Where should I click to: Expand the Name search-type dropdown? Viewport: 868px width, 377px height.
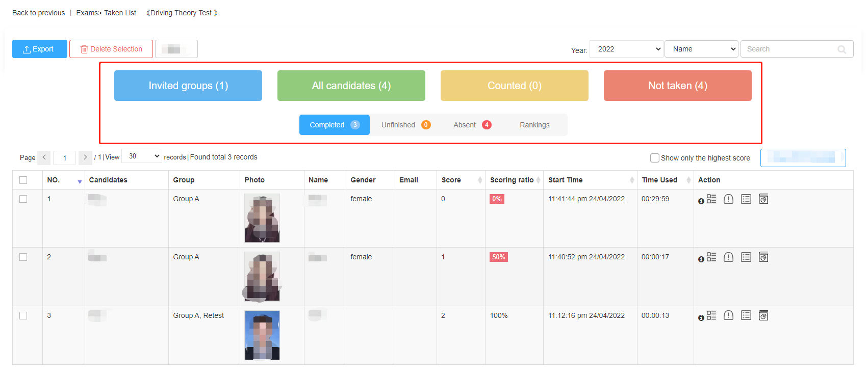click(x=701, y=49)
